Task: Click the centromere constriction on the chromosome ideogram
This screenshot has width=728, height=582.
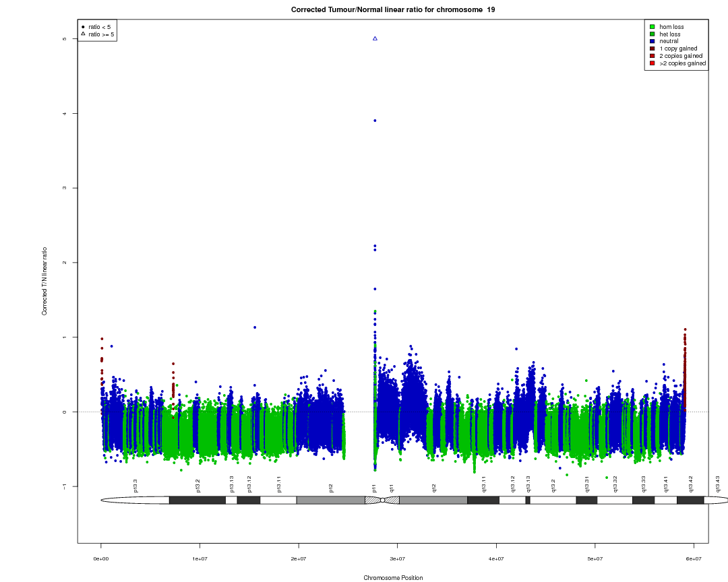Action: (383, 500)
